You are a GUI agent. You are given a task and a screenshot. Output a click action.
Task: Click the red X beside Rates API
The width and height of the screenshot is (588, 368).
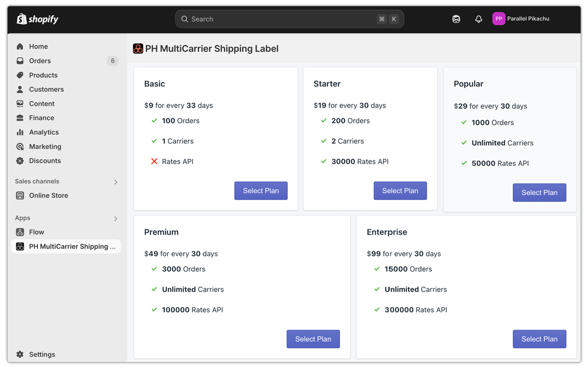[x=154, y=162]
